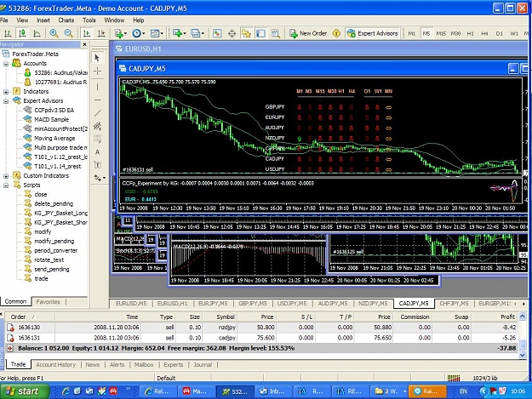Select the D1 timeframe
The height and width of the screenshot is (399, 532).
click(499, 33)
